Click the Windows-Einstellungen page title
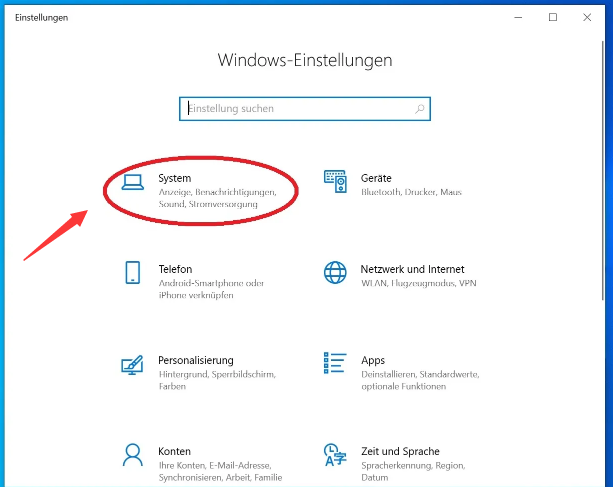 (x=305, y=60)
